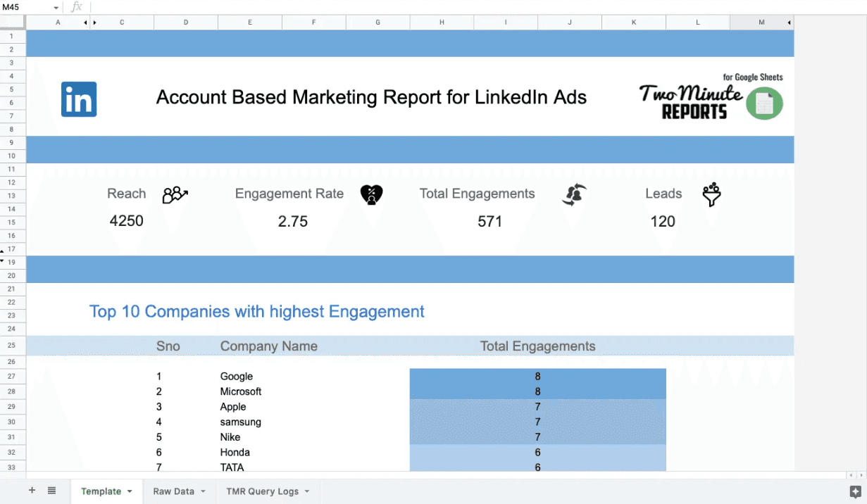This screenshot has width=867, height=504.
Task: Switch to the Raw Data sheet tab
Action: pos(173,491)
